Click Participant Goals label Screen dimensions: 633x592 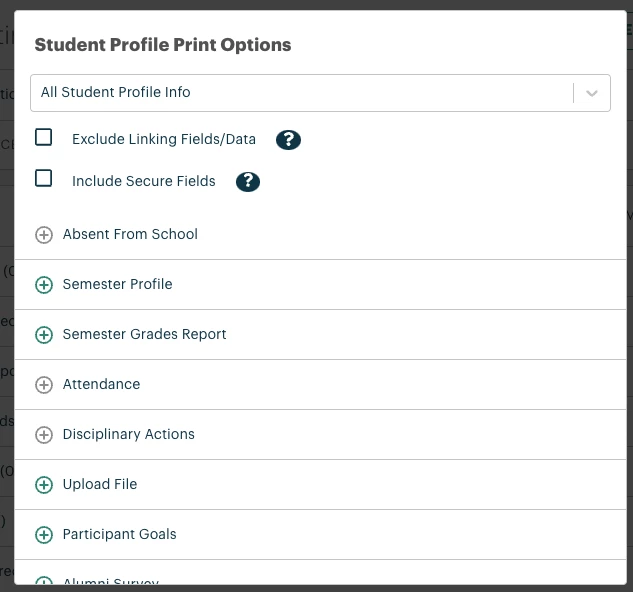pyautogui.click(x=119, y=534)
